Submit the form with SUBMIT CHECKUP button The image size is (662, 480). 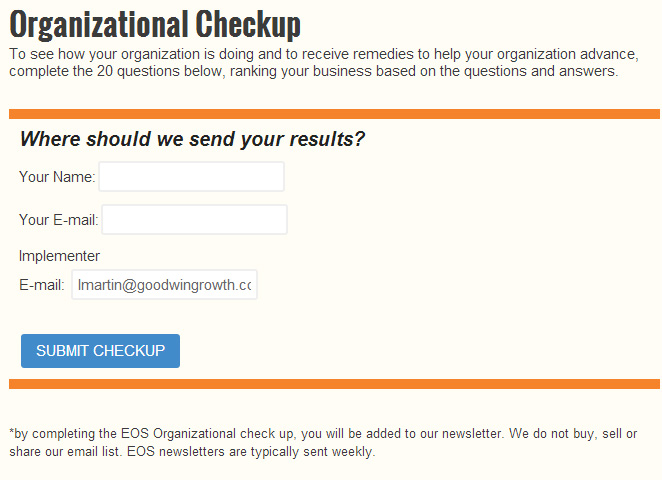click(x=100, y=351)
